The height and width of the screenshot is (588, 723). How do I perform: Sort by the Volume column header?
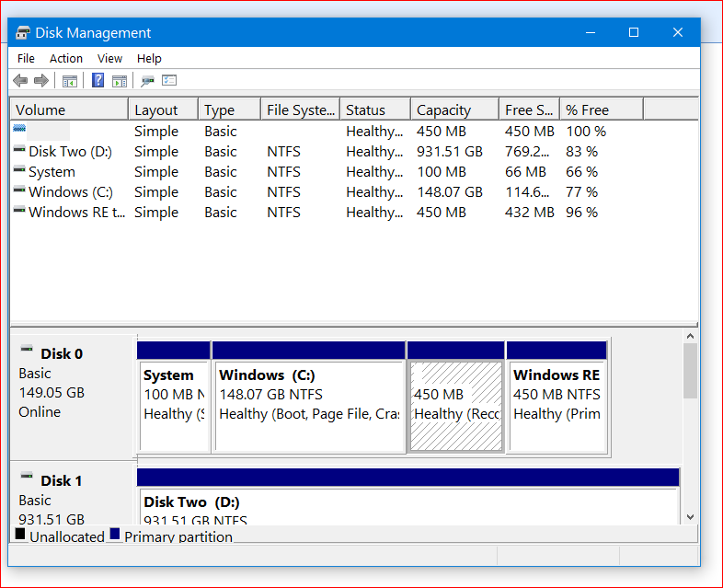point(69,110)
